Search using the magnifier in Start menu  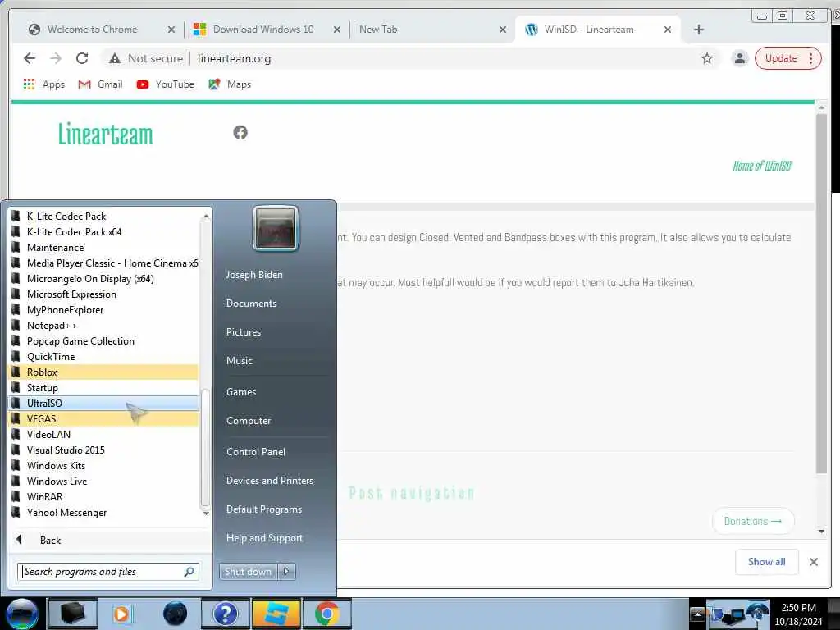[x=189, y=572]
